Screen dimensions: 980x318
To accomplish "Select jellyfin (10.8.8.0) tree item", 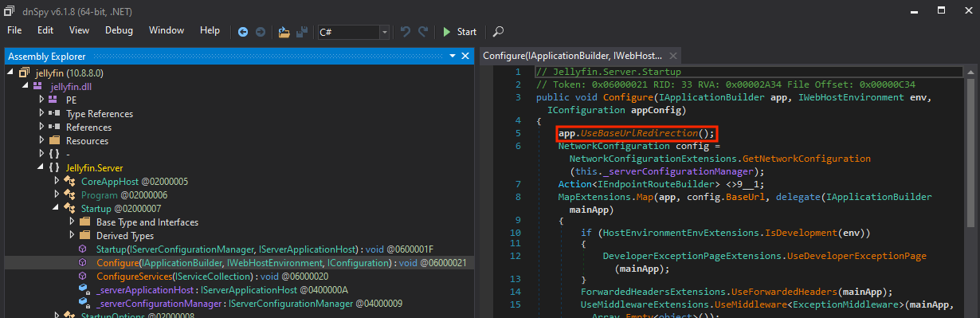I will (70, 73).
